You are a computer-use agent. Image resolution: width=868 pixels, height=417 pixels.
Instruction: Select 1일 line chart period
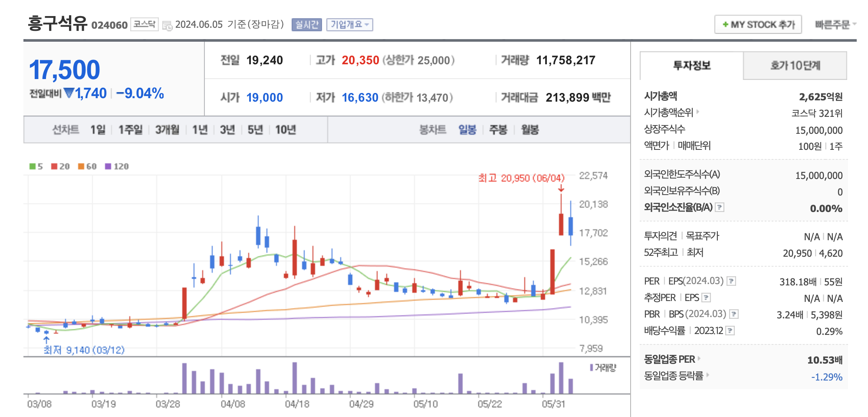pyautogui.click(x=98, y=129)
